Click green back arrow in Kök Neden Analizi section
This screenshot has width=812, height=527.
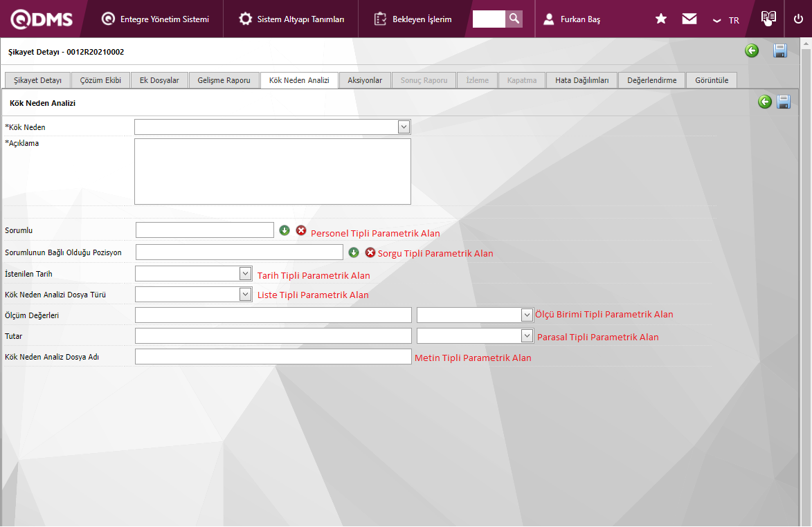[765, 102]
